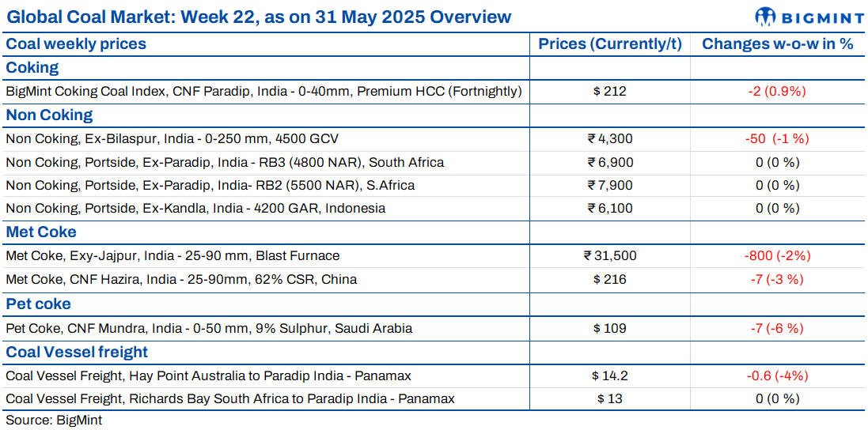
Task: Select the ₹ 6,900 price cell
Action: click(x=609, y=163)
